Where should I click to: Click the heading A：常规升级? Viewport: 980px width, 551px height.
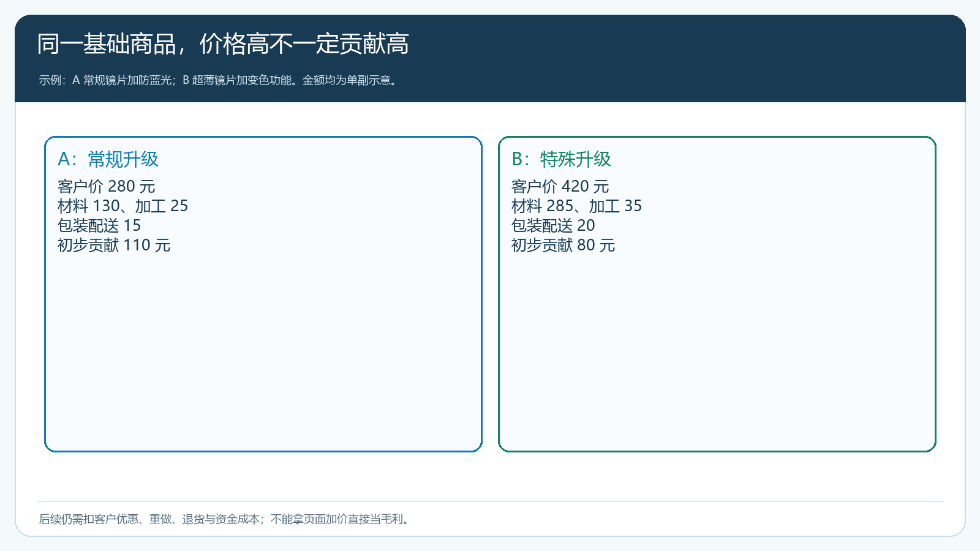(108, 159)
